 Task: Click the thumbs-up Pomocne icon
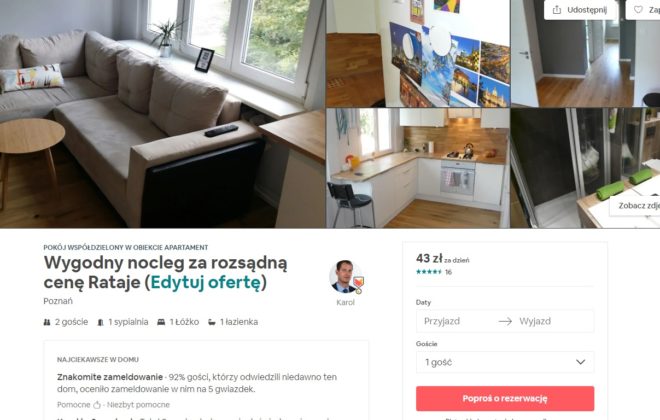[x=97, y=405]
